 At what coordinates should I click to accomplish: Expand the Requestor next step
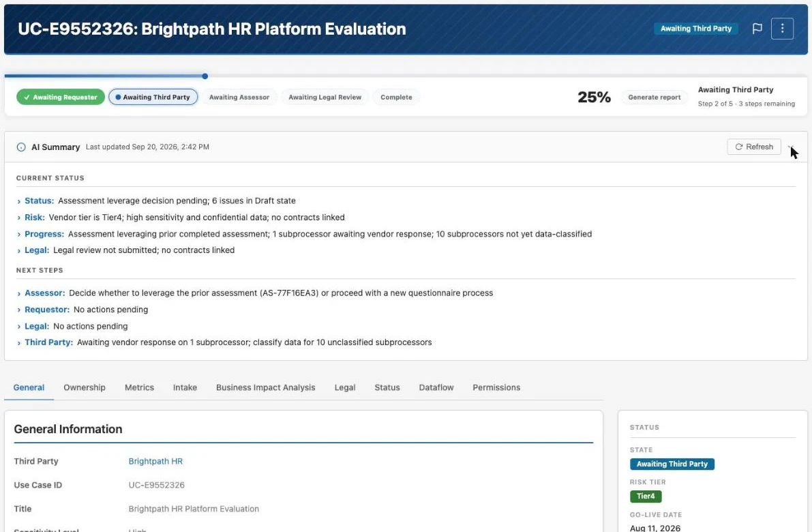pos(19,310)
